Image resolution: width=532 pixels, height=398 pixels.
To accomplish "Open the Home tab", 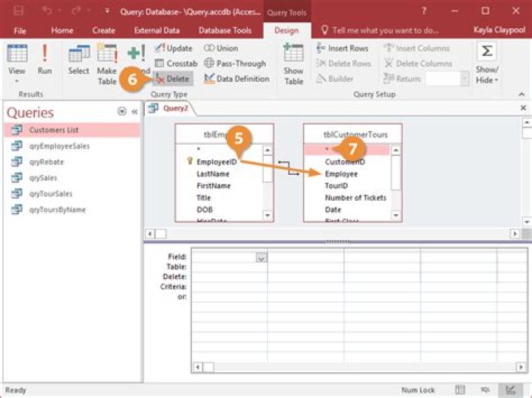I will pyautogui.click(x=62, y=30).
